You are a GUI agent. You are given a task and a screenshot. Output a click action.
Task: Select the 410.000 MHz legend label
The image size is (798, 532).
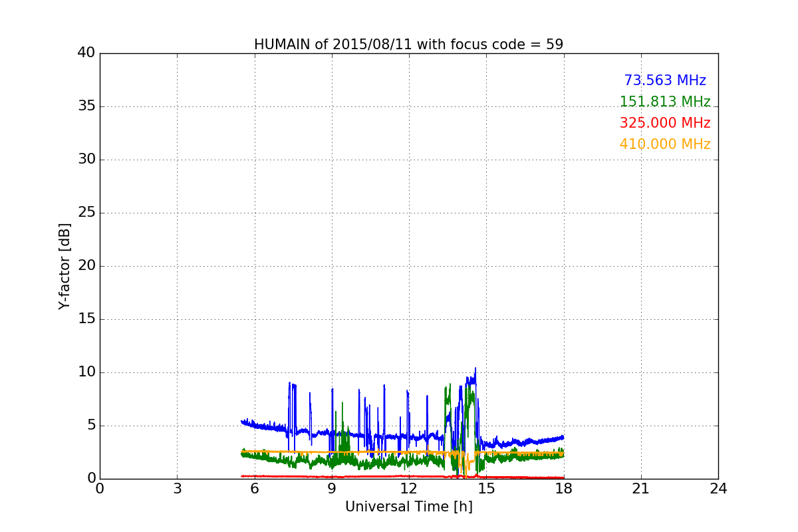point(665,144)
